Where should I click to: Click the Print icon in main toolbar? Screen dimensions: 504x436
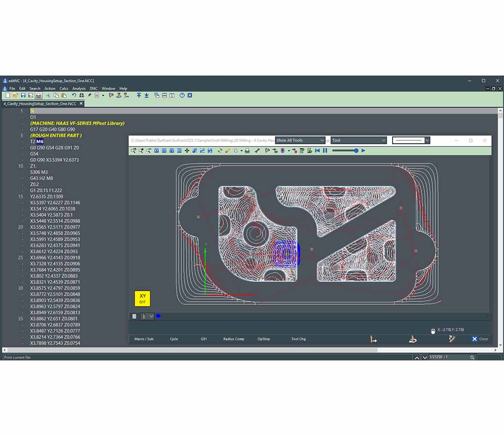point(38,96)
